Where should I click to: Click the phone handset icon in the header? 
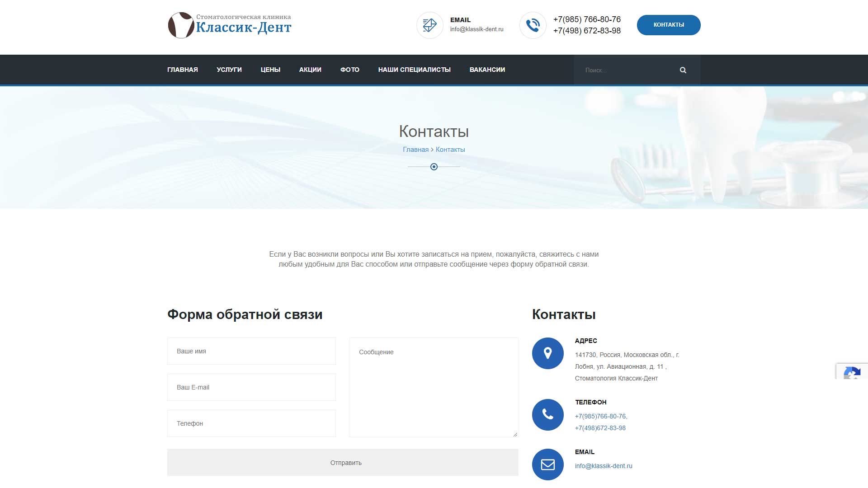[x=533, y=25]
